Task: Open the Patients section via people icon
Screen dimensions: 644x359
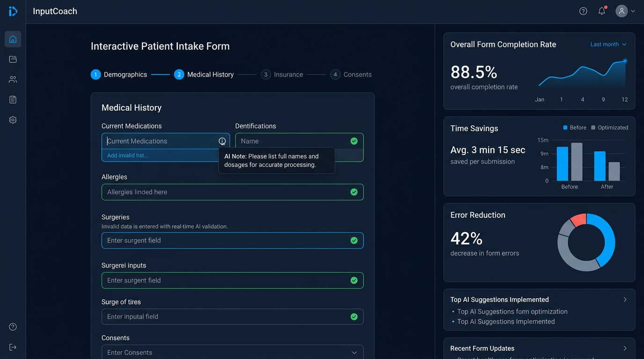Action: tap(13, 79)
